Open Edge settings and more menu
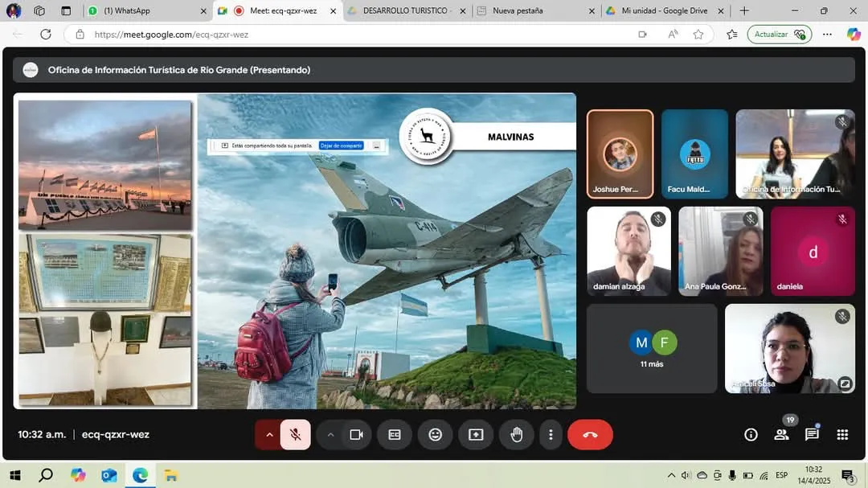This screenshot has height=488, width=868. [x=827, y=35]
